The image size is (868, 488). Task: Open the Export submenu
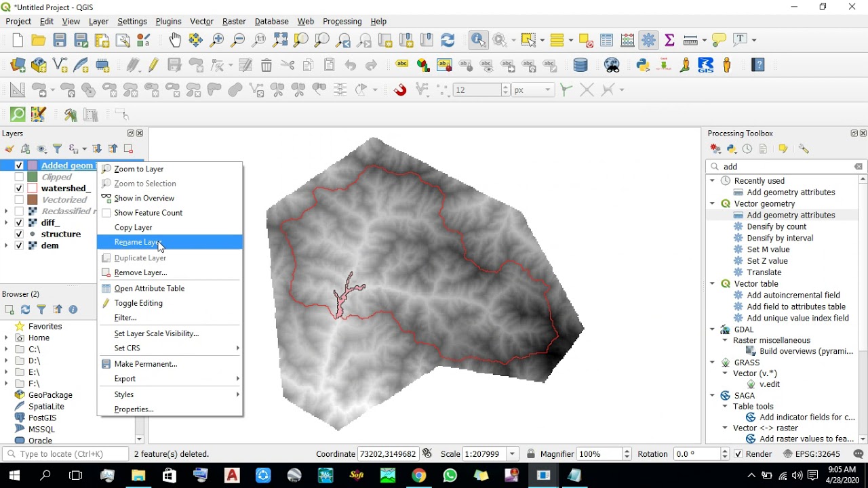coord(170,378)
